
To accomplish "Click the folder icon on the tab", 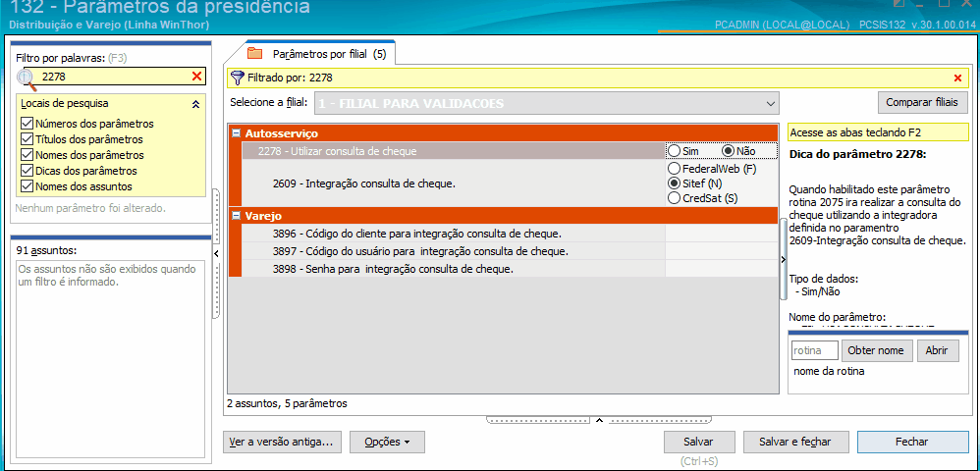I will 254,54.
